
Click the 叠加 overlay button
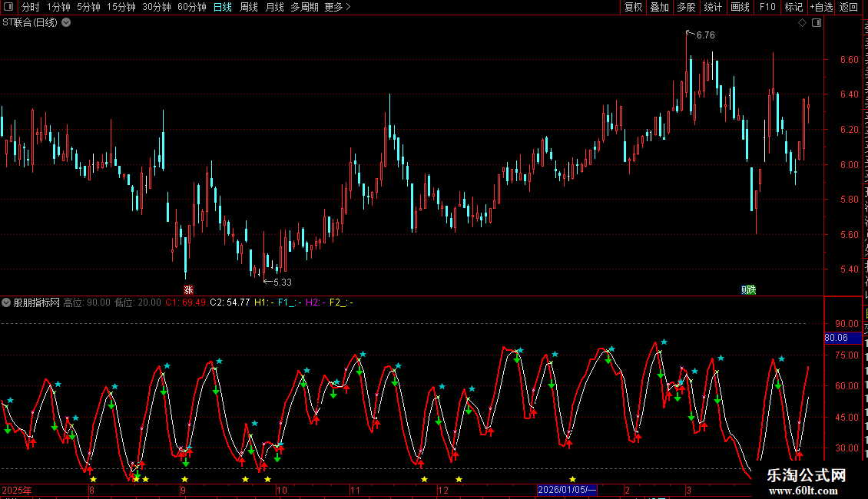(659, 7)
